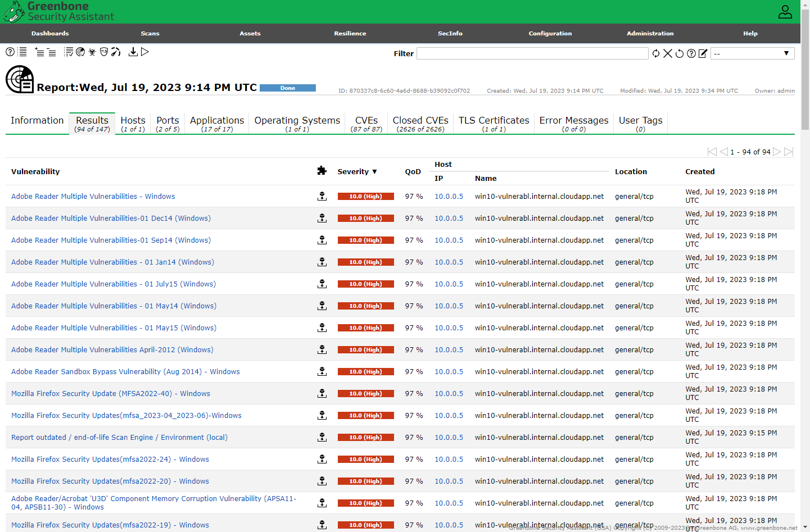
Task: Open the Assets menu
Action: 250,33
